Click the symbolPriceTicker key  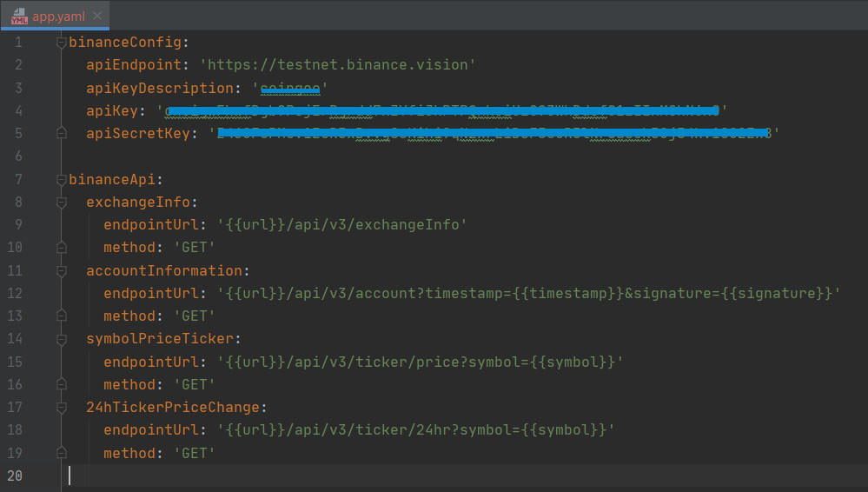159,338
